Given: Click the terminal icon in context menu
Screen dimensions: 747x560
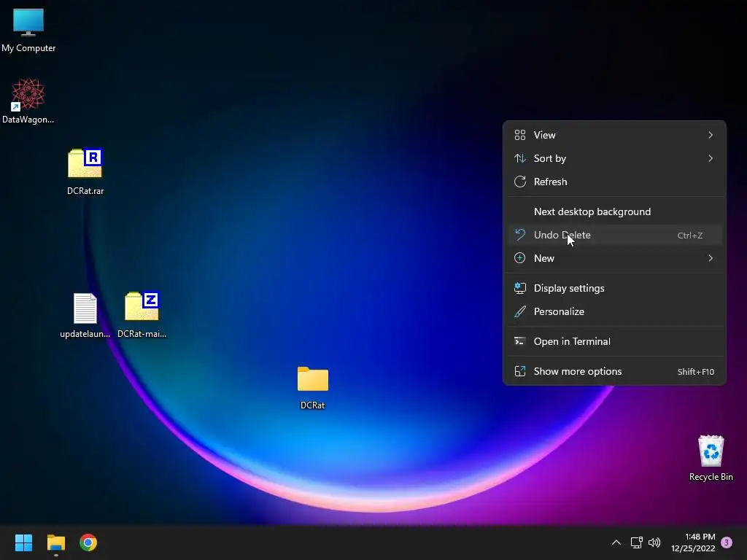Looking at the screenshot, I should (519, 341).
